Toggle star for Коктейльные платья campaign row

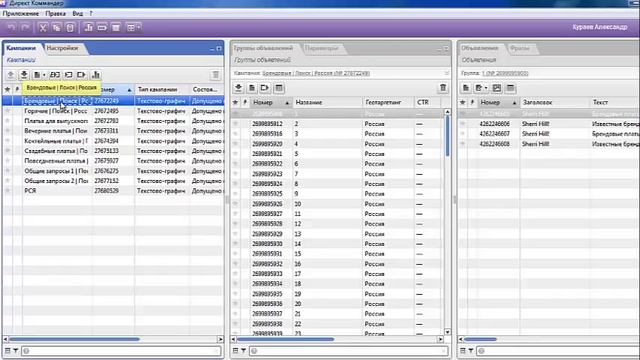[7, 141]
